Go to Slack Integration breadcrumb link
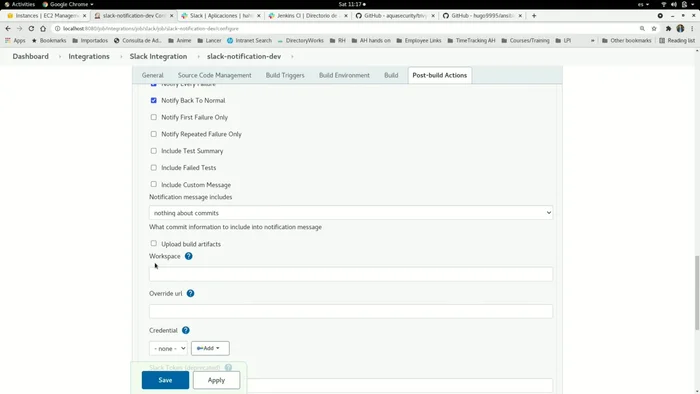 click(158, 56)
